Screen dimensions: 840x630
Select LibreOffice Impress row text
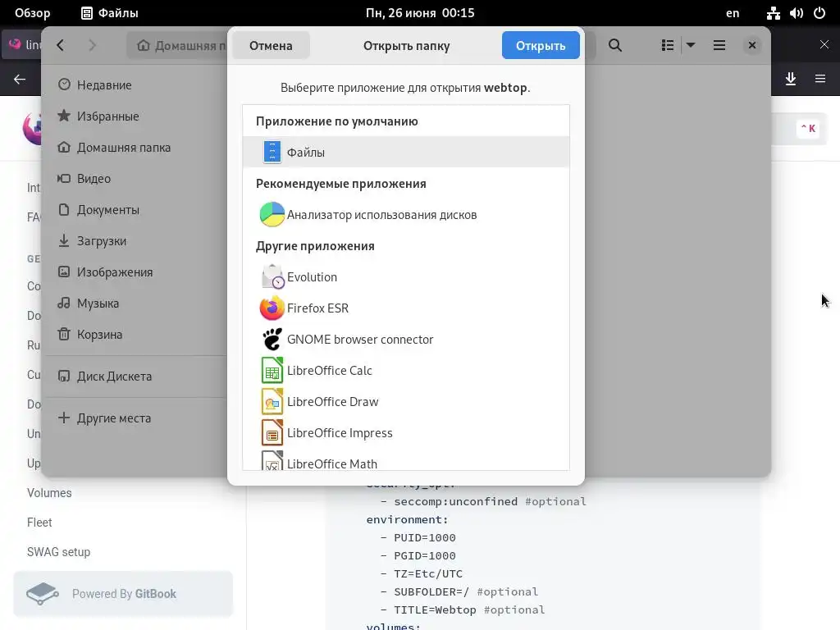[x=340, y=433]
